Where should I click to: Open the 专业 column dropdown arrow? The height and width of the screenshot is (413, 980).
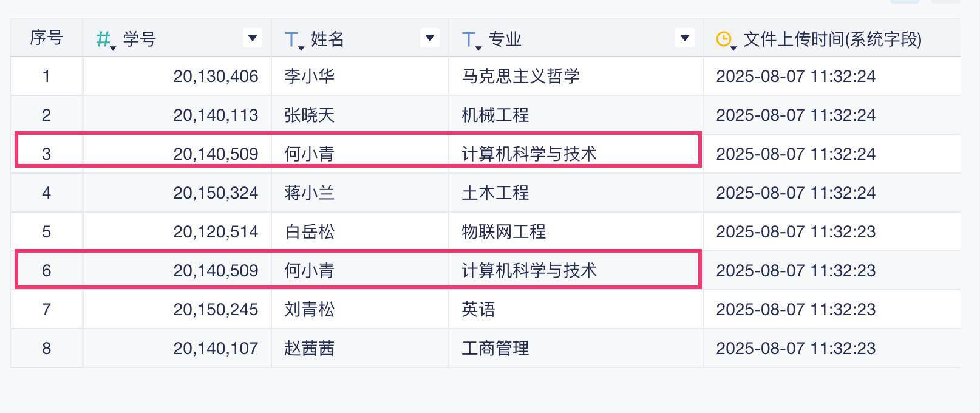point(684,38)
